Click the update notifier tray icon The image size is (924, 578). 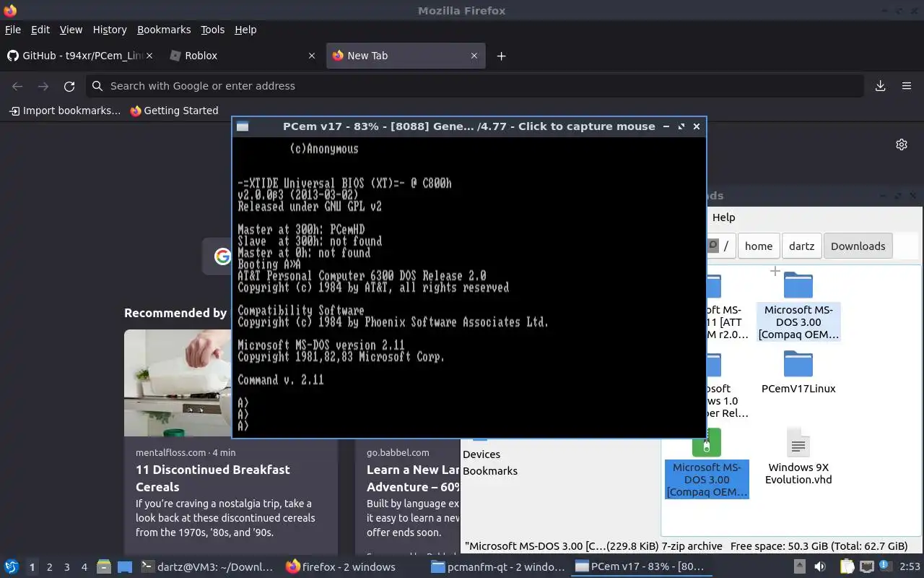click(x=885, y=566)
